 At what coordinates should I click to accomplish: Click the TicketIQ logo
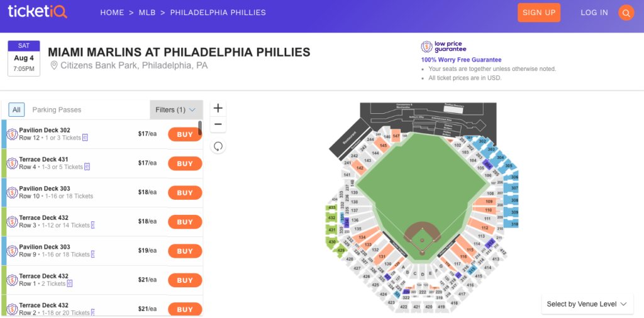37,13
